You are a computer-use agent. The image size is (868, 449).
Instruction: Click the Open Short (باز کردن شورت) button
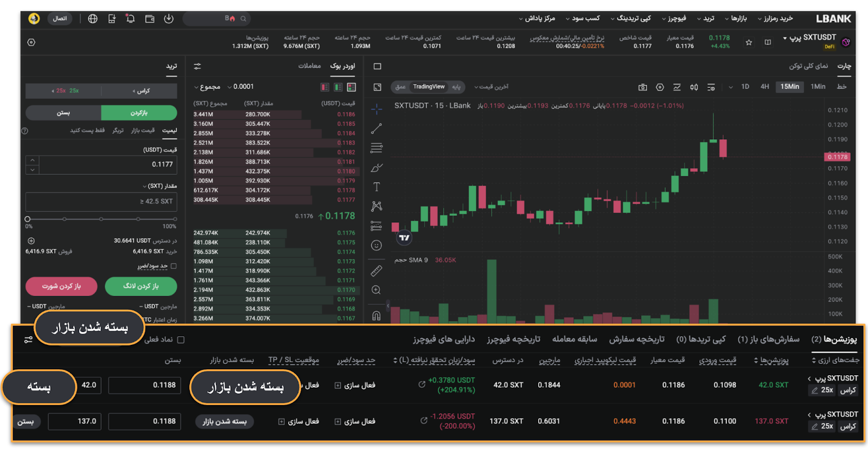click(x=61, y=286)
